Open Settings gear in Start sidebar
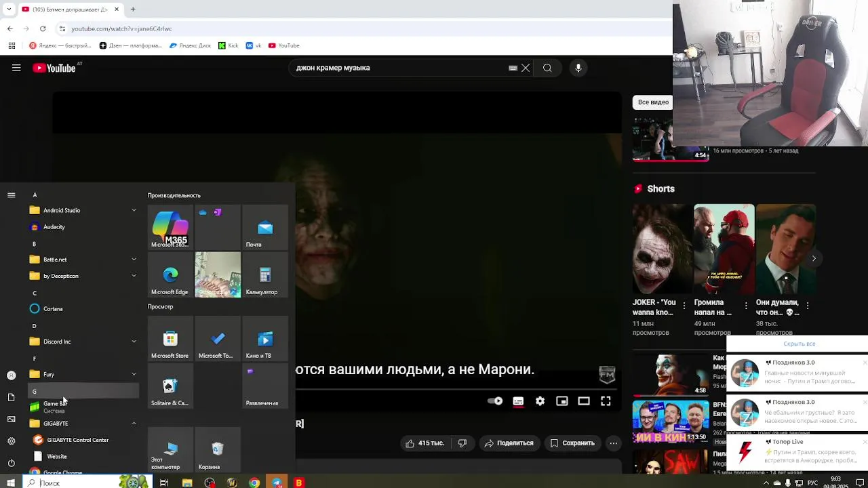 11,441
